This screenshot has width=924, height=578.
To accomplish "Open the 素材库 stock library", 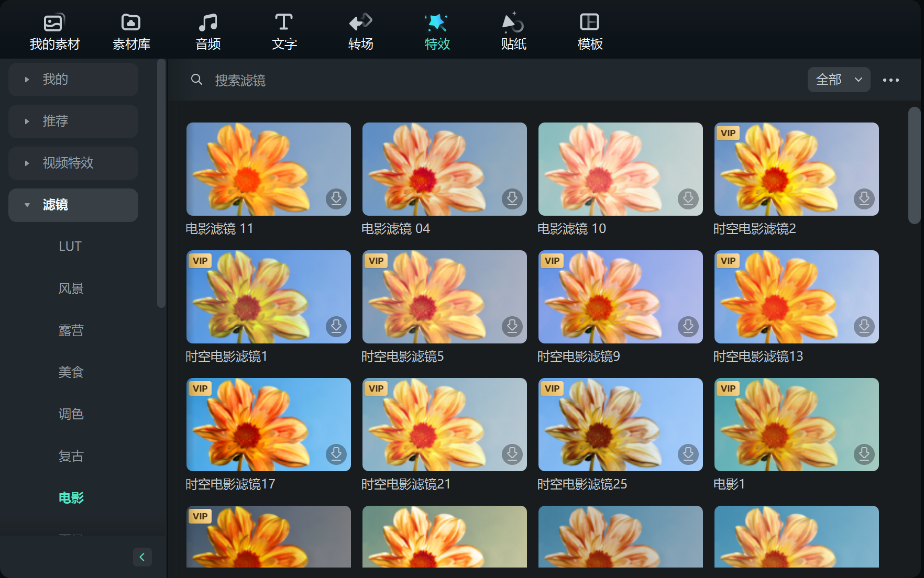I will [131, 31].
